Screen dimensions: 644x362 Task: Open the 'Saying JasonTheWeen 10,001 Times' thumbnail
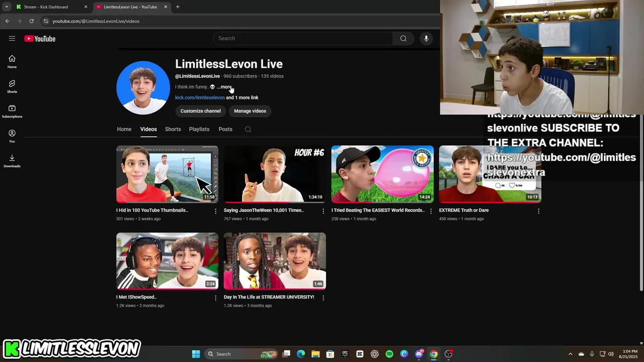[x=275, y=174]
